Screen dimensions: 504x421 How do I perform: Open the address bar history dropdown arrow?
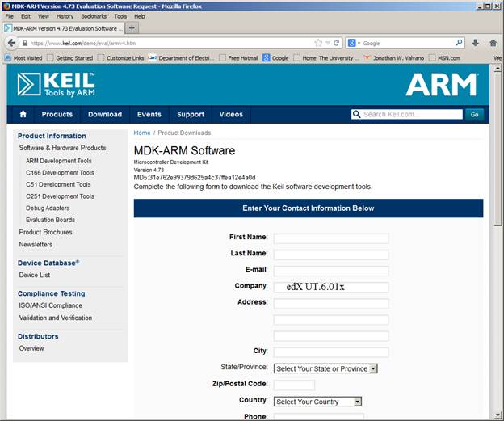tap(328, 43)
